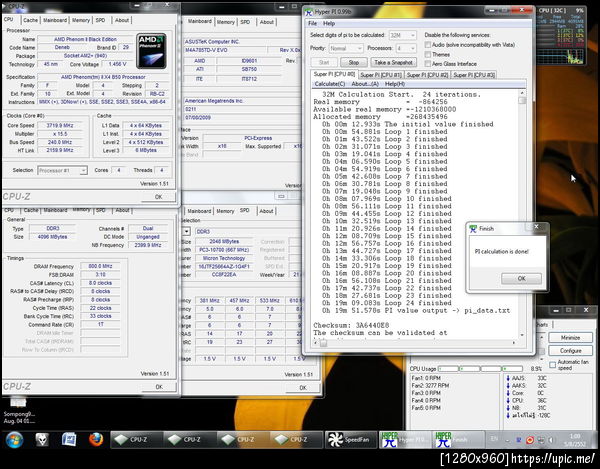Click the EN language indicator in the tray
The width and height of the screenshot is (600, 469).
click(x=494, y=440)
